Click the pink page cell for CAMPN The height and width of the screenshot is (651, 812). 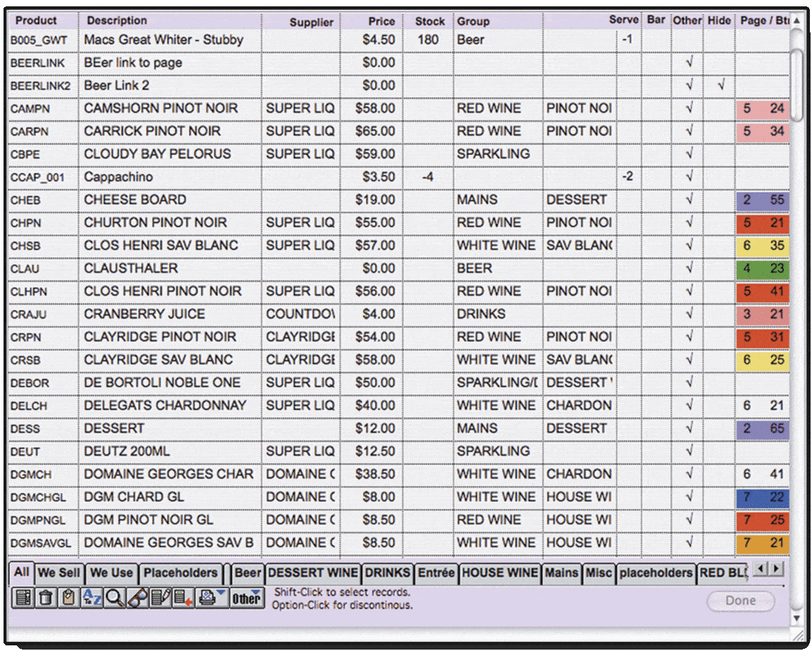coord(763,108)
